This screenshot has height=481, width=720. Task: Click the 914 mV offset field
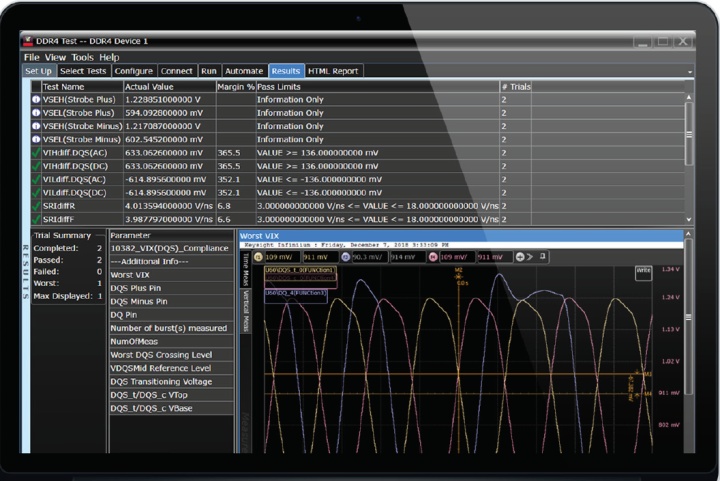[407, 257]
